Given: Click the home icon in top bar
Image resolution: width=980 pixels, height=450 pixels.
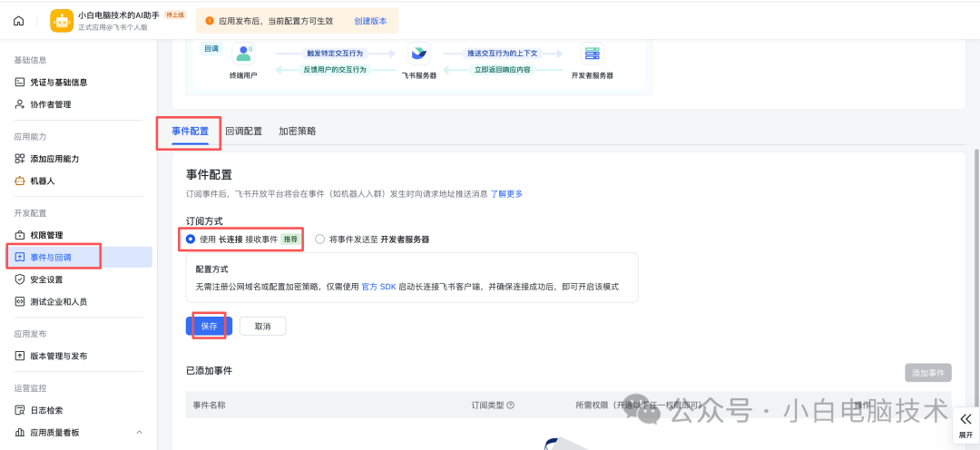Looking at the screenshot, I should tap(19, 21).
